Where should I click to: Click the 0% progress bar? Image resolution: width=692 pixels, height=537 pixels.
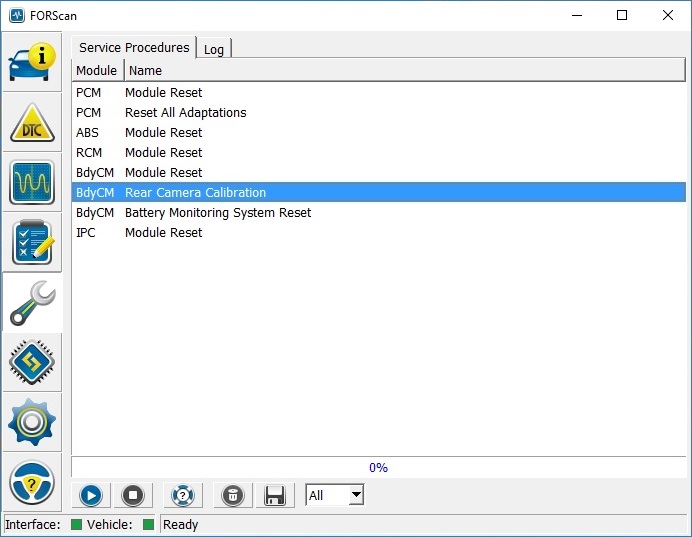[x=379, y=467]
